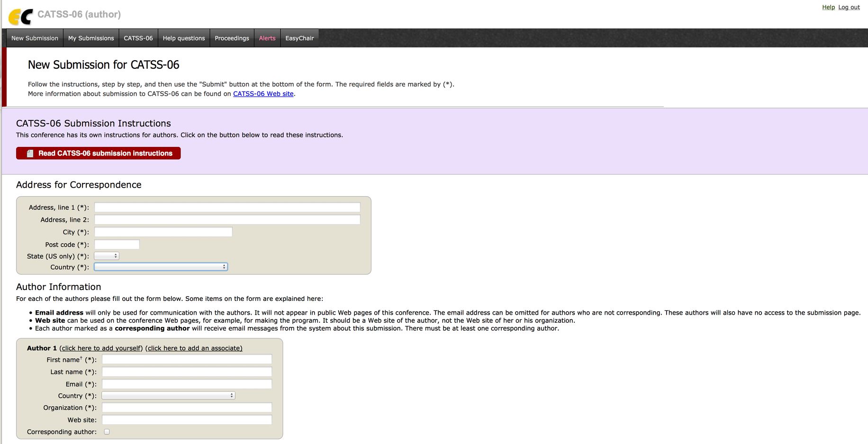Open the CATSS-06 Web site link

click(x=263, y=94)
